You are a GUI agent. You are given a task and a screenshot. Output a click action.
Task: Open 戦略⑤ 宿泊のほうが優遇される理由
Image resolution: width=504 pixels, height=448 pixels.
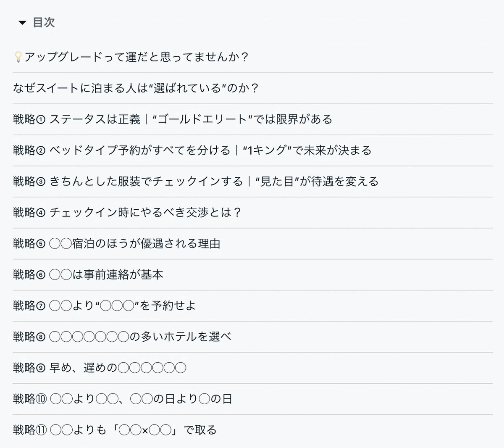pyautogui.click(x=117, y=244)
